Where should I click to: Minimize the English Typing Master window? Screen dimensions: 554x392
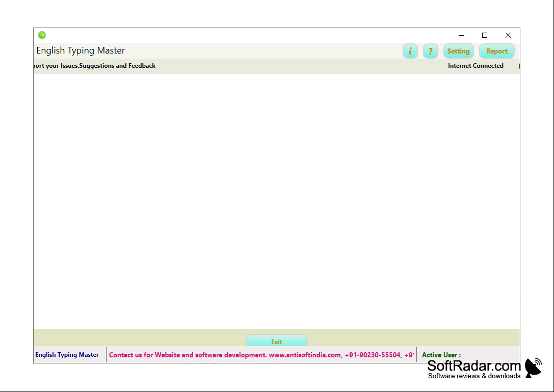pos(461,35)
